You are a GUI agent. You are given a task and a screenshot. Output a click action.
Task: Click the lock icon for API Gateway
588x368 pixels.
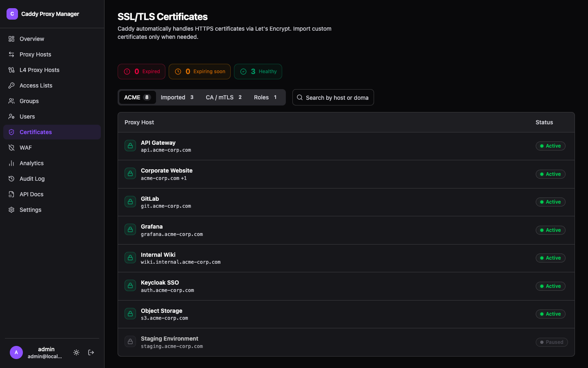pyautogui.click(x=130, y=146)
